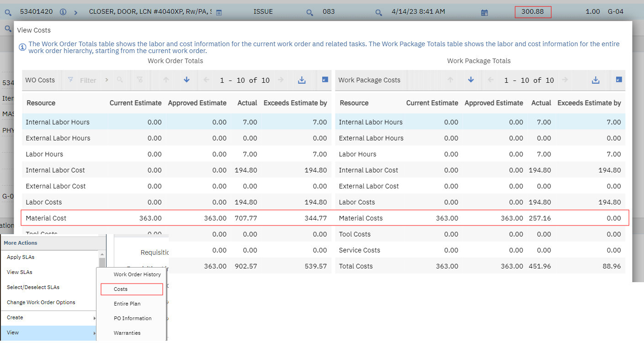
Task: Click the WO Costs filter funnel icon
Action: [x=70, y=80]
